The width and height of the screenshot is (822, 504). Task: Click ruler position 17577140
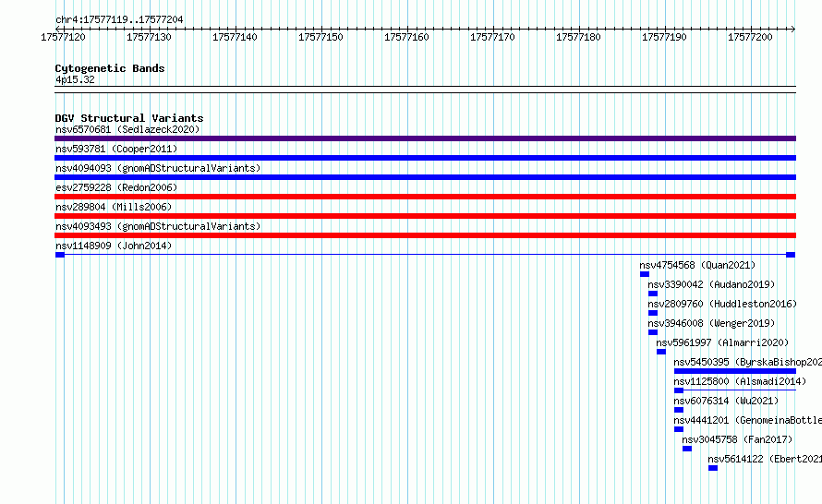click(x=235, y=37)
